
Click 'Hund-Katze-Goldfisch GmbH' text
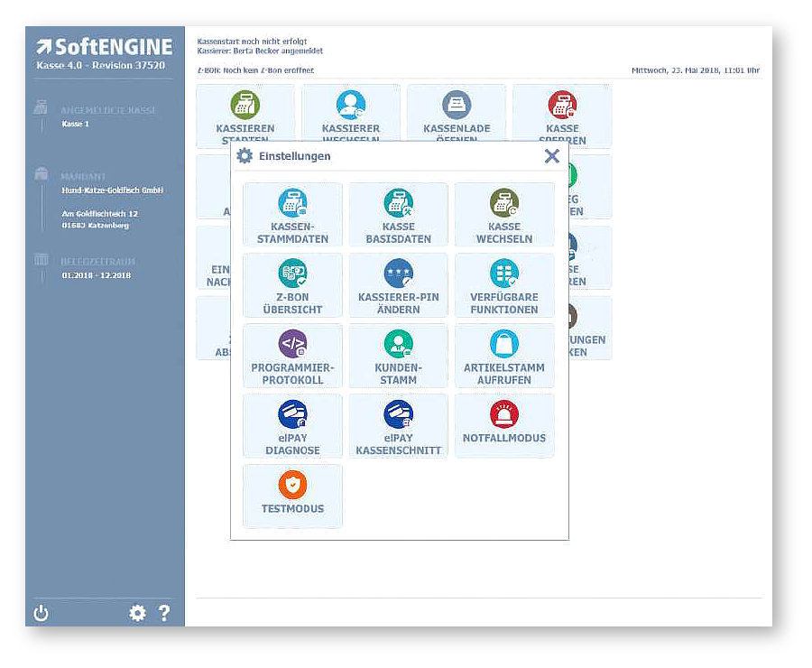tap(113, 190)
